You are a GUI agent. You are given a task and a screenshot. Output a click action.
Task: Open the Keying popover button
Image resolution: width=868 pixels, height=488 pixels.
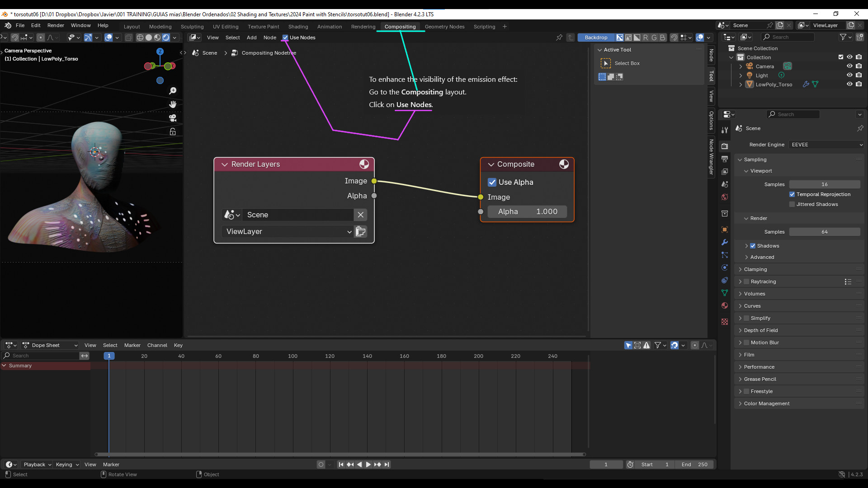coord(67,465)
